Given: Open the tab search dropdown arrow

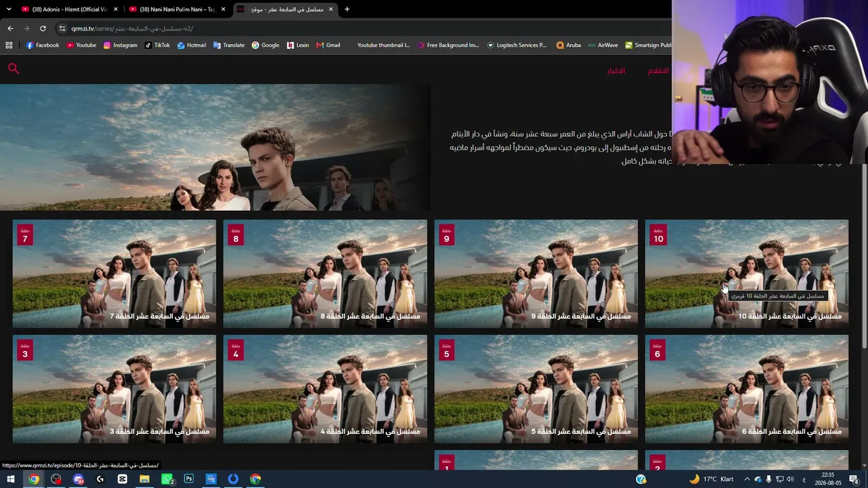Looking at the screenshot, I should pos(8,9).
